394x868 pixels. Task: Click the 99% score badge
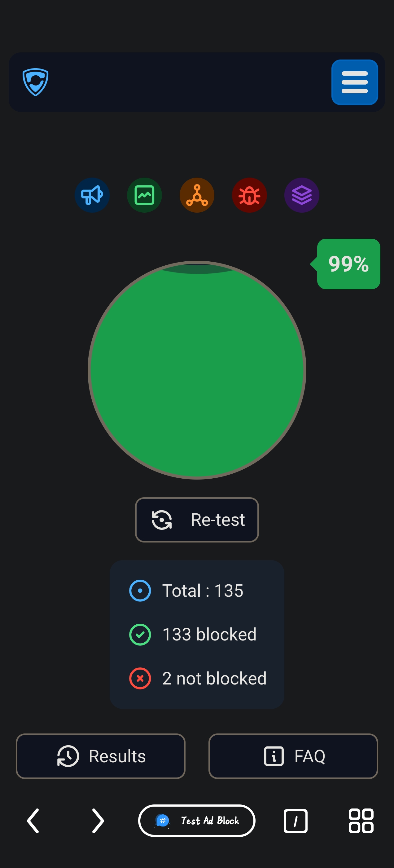pyautogui.click(x=348, y=264)
